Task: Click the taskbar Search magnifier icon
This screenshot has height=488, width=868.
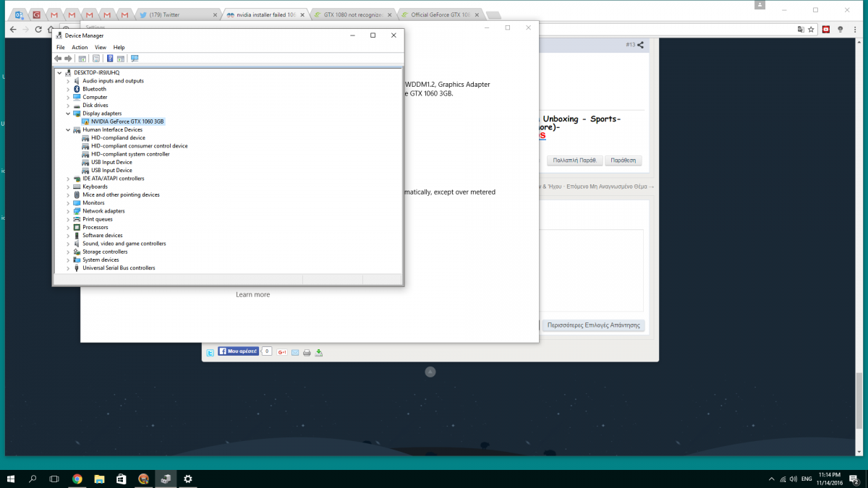Action: pyautogui.click(x=33, y=479)
